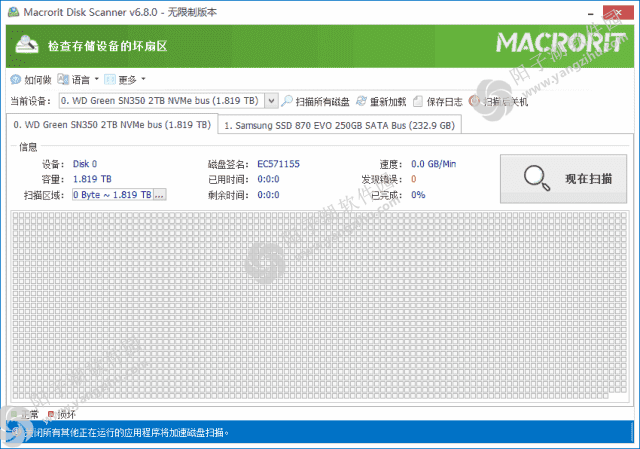This screenshot has width=640, height=449.
Task: Click the 发现错误 count value 0
Action: (x=413, y=179)
